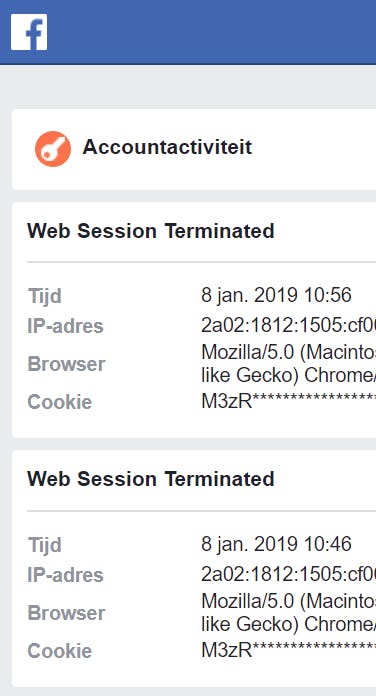Click the M3zR cookie value in second session
Viewport: 376px width, 696px height.
click(x=289, y=650)
